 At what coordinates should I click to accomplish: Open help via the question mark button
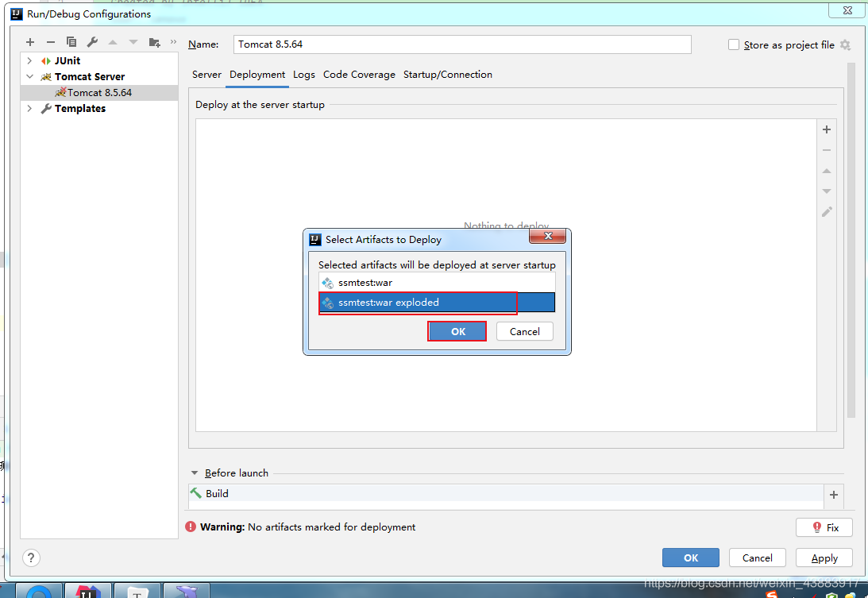coord(31,558)
